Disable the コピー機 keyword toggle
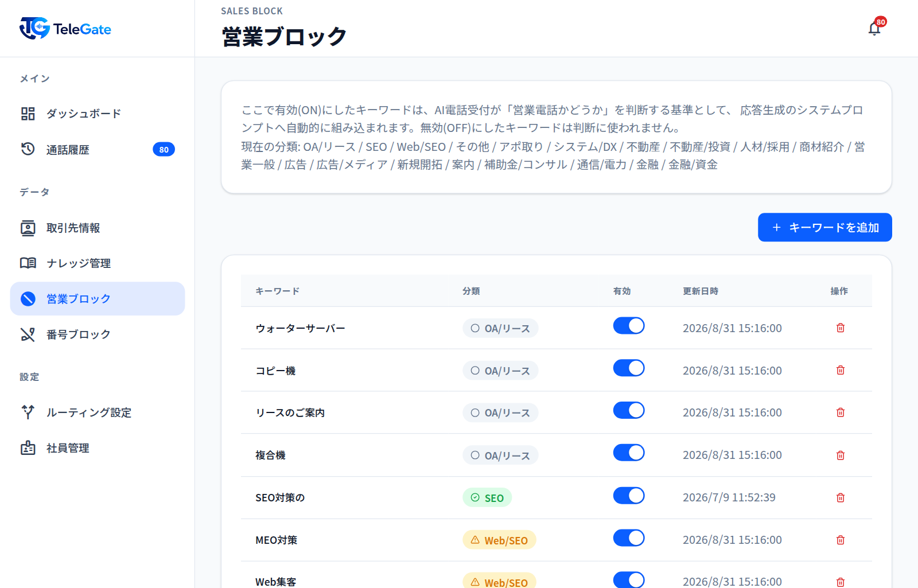Viewport: 918px width, 588px height. point(629,368)
